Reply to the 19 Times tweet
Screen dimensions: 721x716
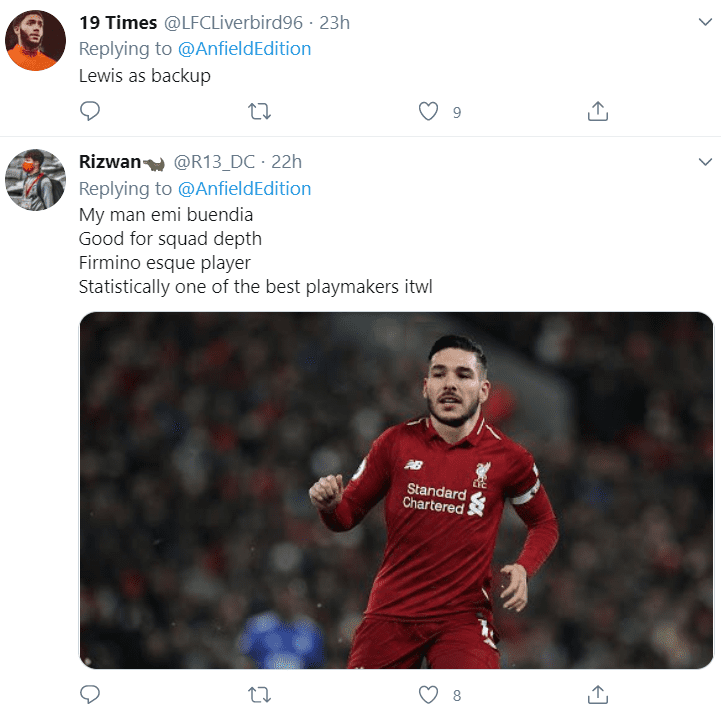pos(90,111)
